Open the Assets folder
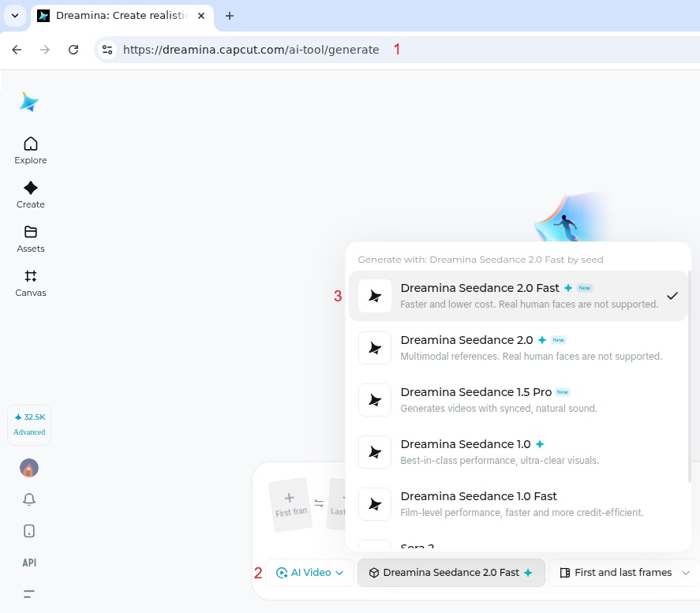This screenshot has width=700, height=613. (31, 238)
